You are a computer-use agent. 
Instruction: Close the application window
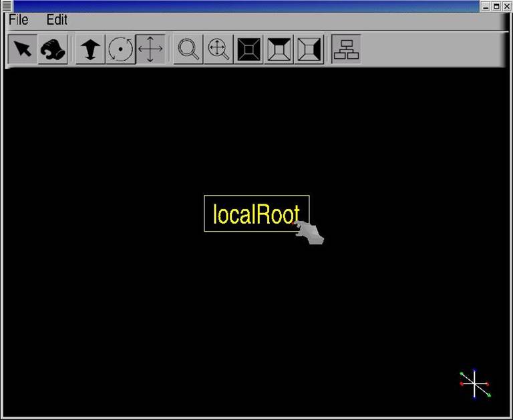click(507, 6)
